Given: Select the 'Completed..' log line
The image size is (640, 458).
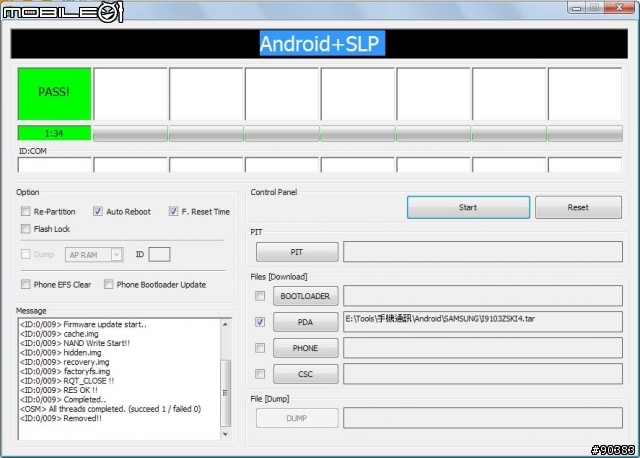Looking at the screenshot, I should coord(63,400).
